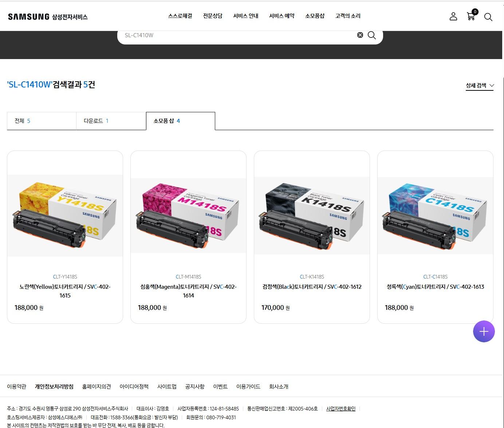The width and height of the screenshot is (504, 428).
Task: Switch to the 다운로드 1 tab
Action: (111, 121)
